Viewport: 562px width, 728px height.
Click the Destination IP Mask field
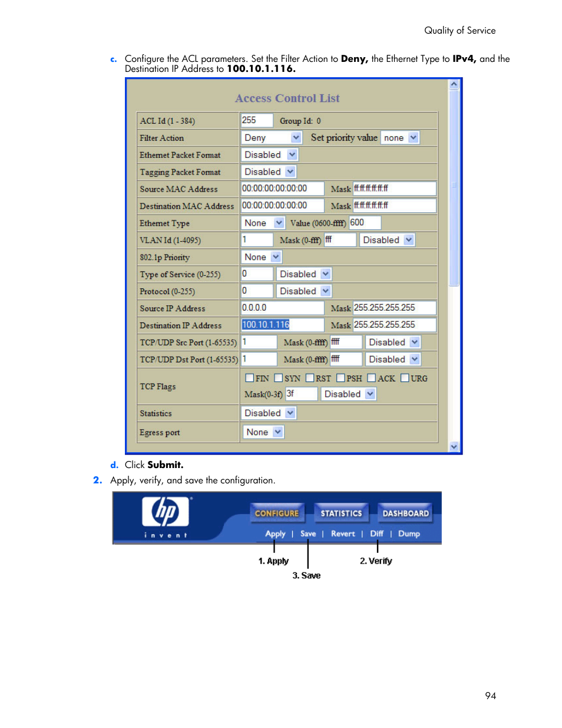tap(395, 325)
